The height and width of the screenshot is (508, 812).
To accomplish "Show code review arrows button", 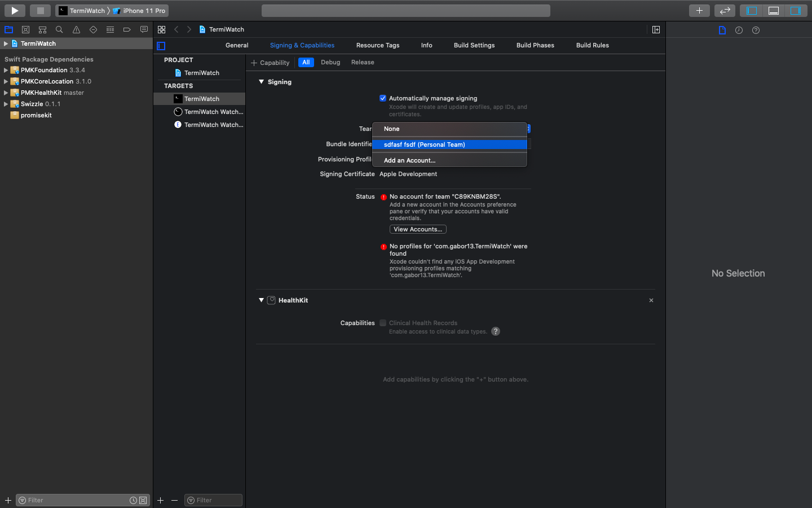I will (x=725, y=10).
